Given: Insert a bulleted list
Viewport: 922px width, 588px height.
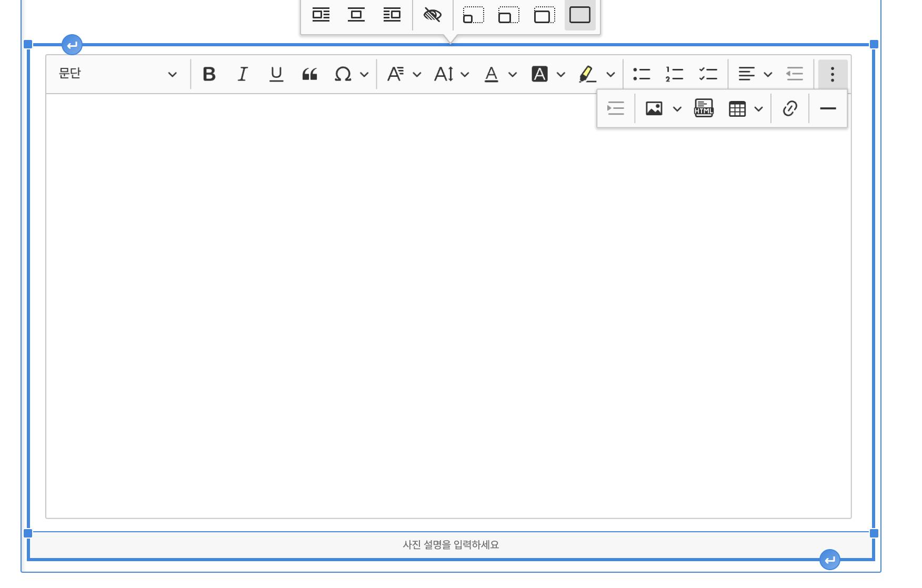Looking at the screenshot, I should tap(641, 74).
